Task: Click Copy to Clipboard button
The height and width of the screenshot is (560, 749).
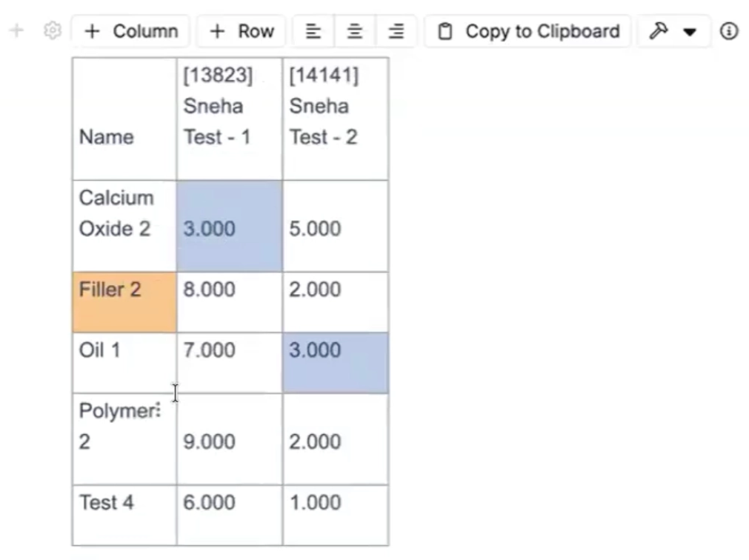Action: click(527, 32)
